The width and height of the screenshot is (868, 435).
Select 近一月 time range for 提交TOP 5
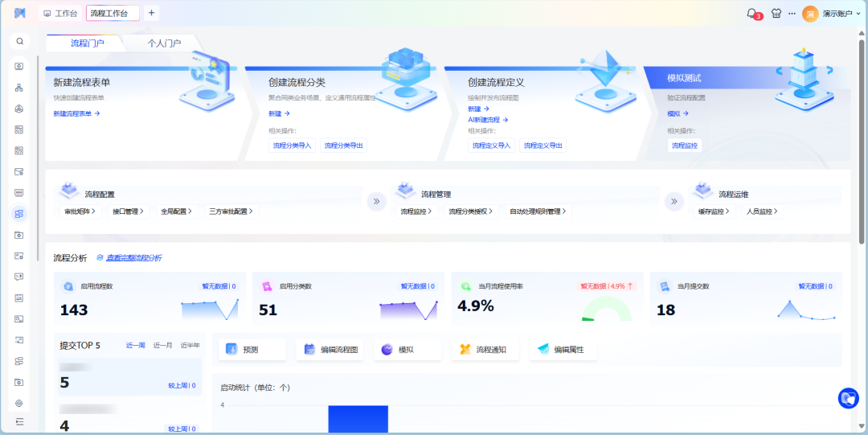pos(163,345)
